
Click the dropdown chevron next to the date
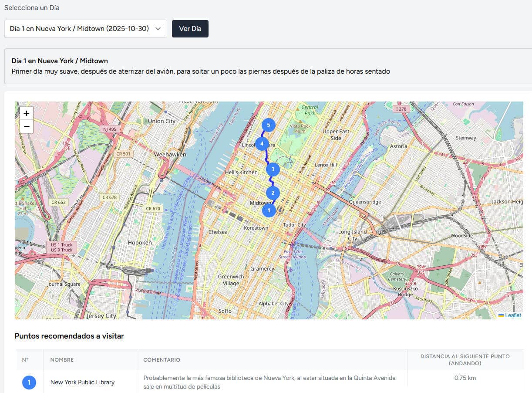tap(158, 28)
